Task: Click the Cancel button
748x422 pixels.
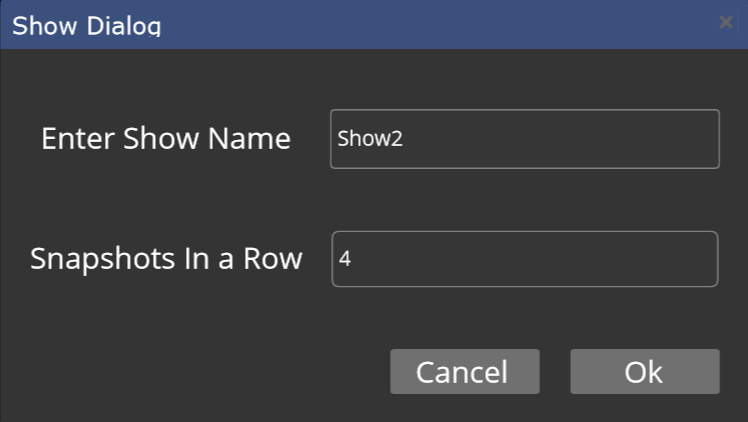Action: coord(465,371)
